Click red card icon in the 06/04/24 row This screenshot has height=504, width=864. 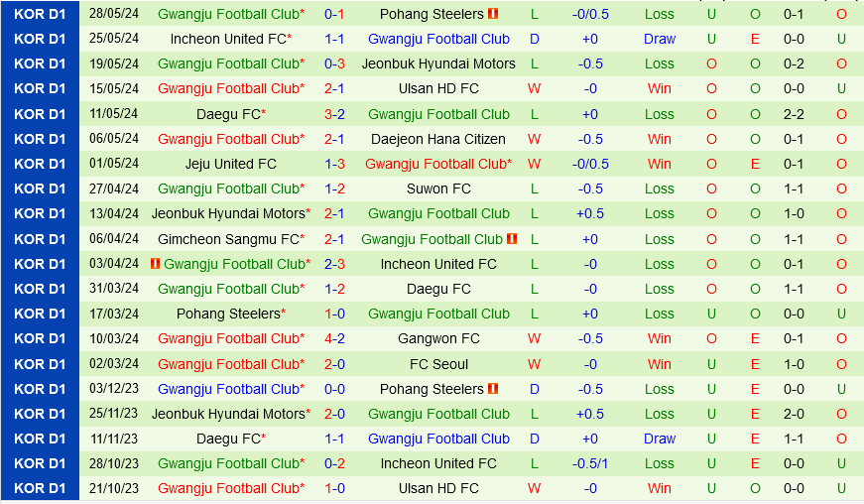pos(512,239)
